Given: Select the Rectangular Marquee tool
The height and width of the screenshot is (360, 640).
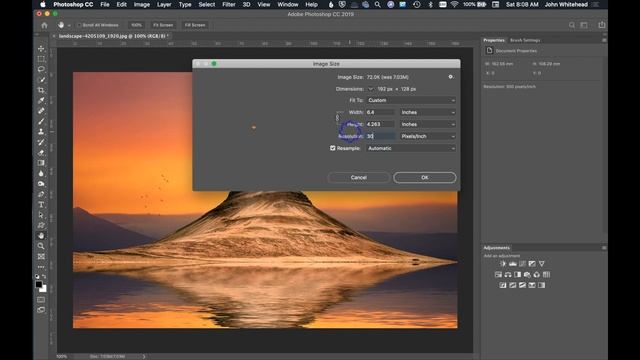Looking at the screenshot, I should pyautogui.click(x=41, y=59).
